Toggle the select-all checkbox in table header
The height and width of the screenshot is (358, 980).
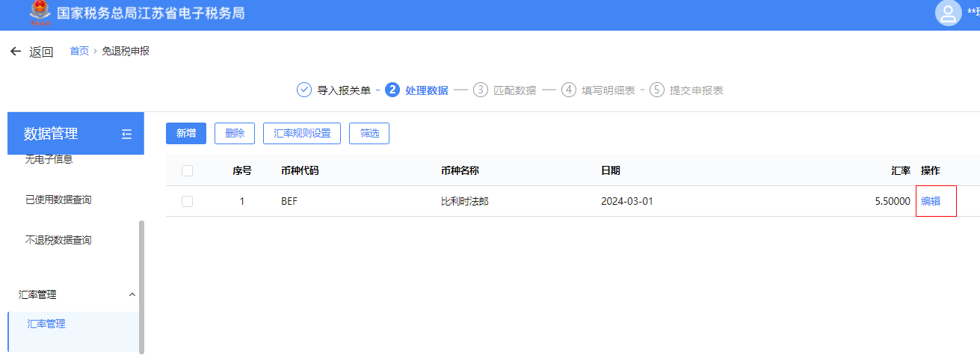tap(187, 170)
